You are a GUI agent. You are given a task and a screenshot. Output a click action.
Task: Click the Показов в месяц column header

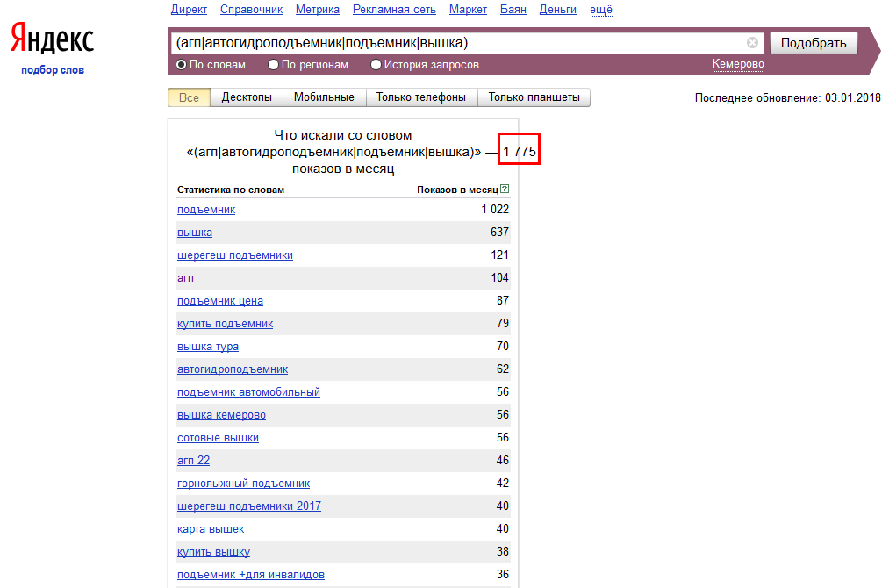click(x=457, y=190)
